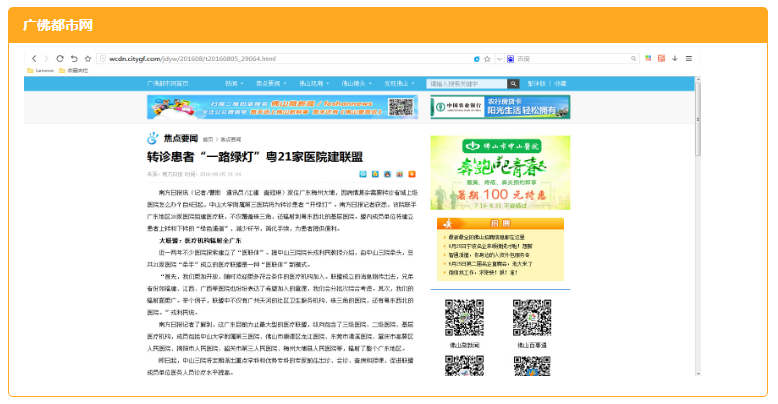The width and height of the screenshot is (778, 404).
Task: Click the black site search button
Action: click(x=513, y=84)
